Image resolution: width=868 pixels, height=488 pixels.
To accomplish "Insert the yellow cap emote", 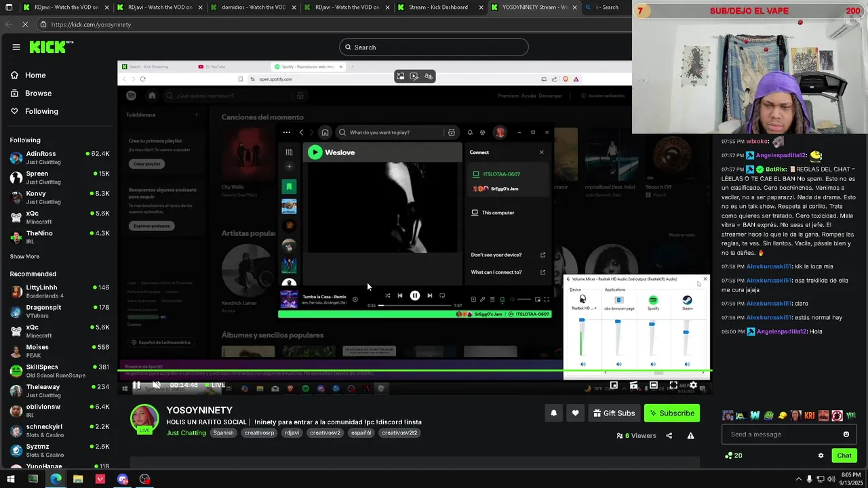I will (x=782, y=415).
